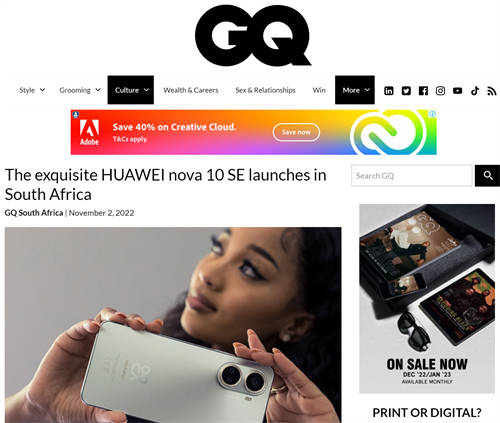Open the Win menu item

pyautogui.click(x=319, y=90)
